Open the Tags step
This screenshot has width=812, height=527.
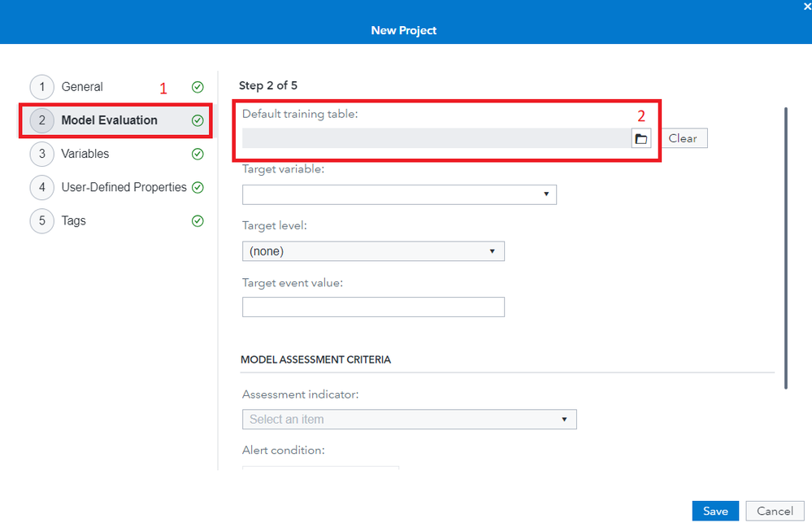click(x=73, y=220)
